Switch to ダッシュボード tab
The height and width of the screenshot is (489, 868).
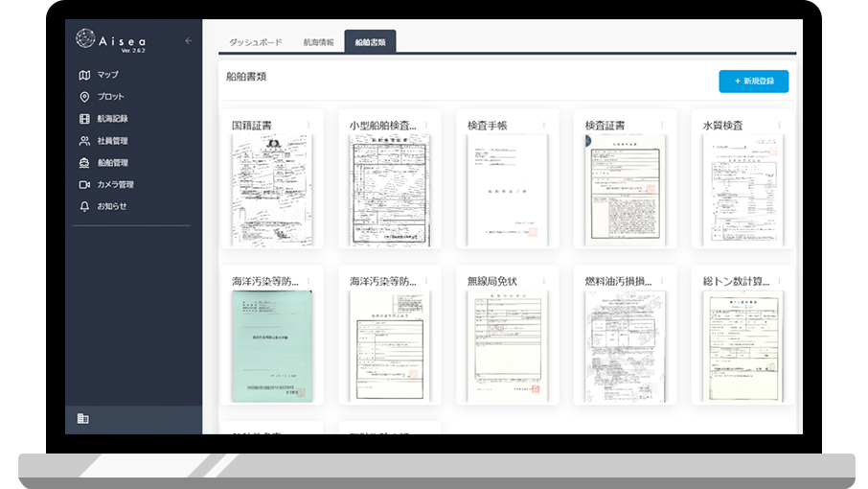tap(255, 42)
